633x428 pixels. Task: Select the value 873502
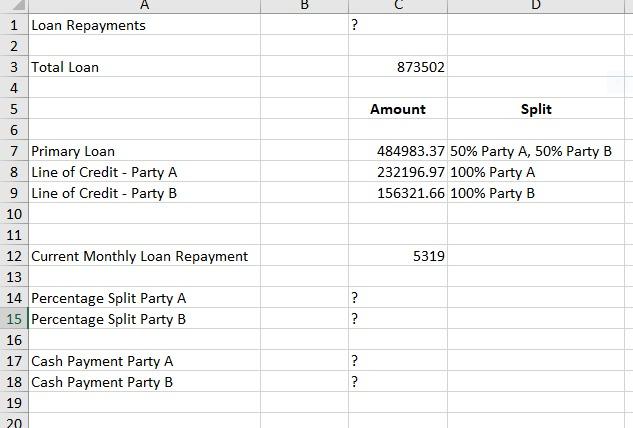tap(421, 67)
